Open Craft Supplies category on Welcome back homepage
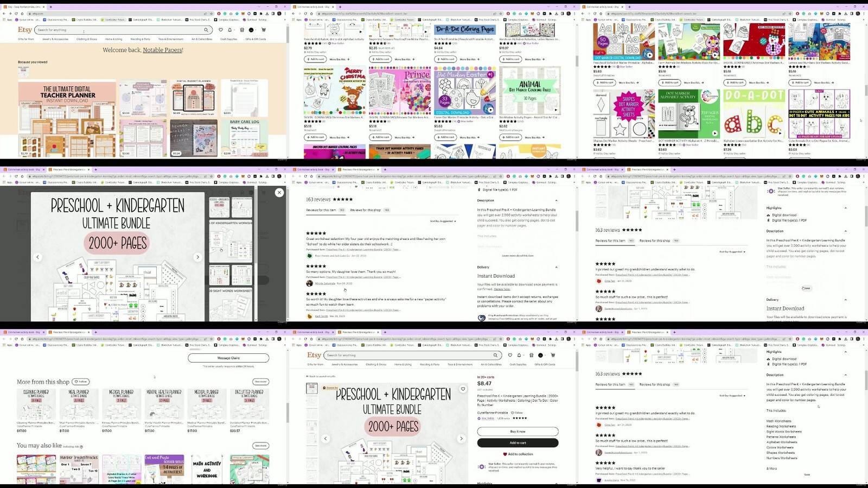This screenshot has width=868, height=488. point(228,39)
